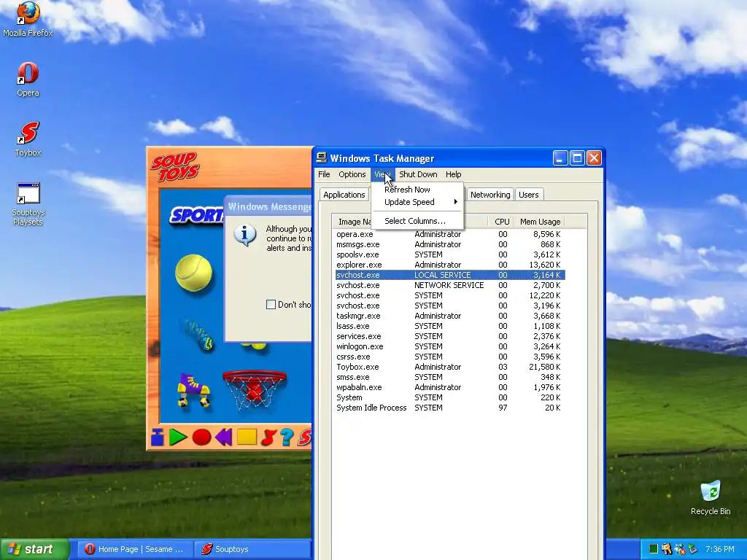
Task: Open the Help menu in Task Manager
Action: 453,174
